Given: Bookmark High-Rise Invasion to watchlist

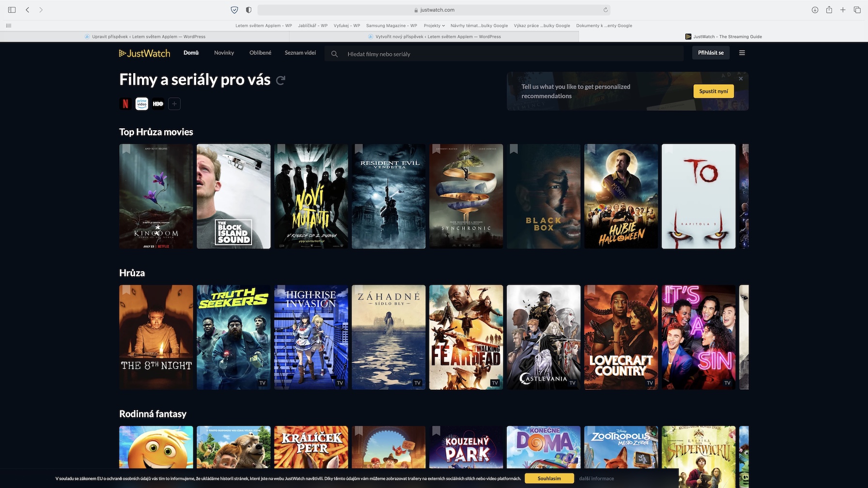Looking at the screenshot, I should (281, 290).
